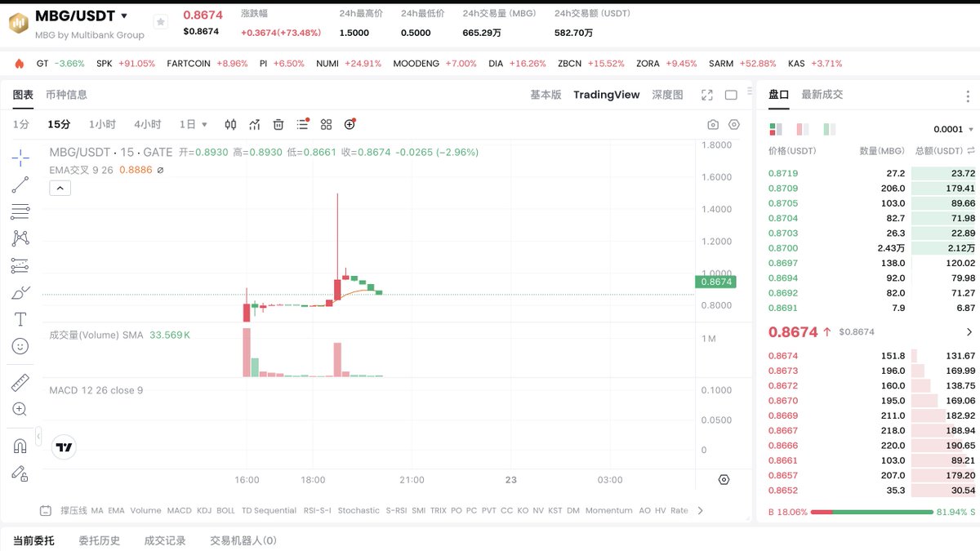Open the horizontal lines/Fibonacci tool
This screenshot has height=551, width=980.
20,211
